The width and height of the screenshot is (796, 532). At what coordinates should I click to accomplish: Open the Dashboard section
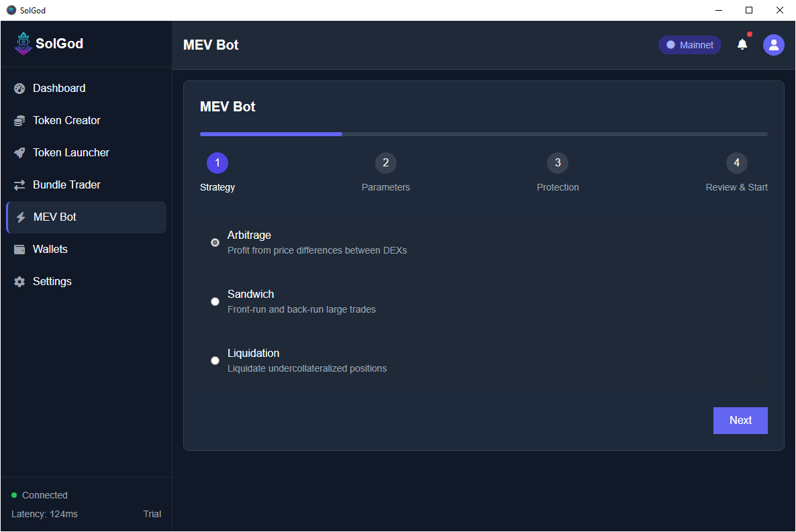coord(59,88)
